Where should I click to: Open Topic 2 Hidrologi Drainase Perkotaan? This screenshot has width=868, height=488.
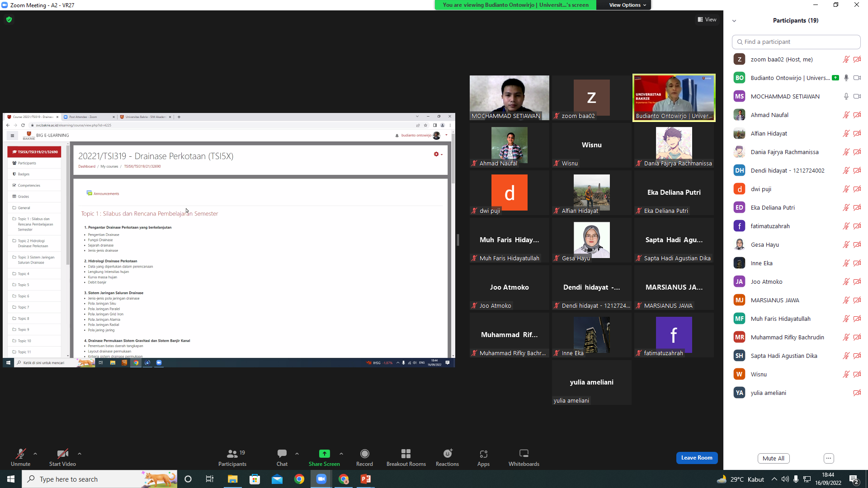(x=34, y=244)
